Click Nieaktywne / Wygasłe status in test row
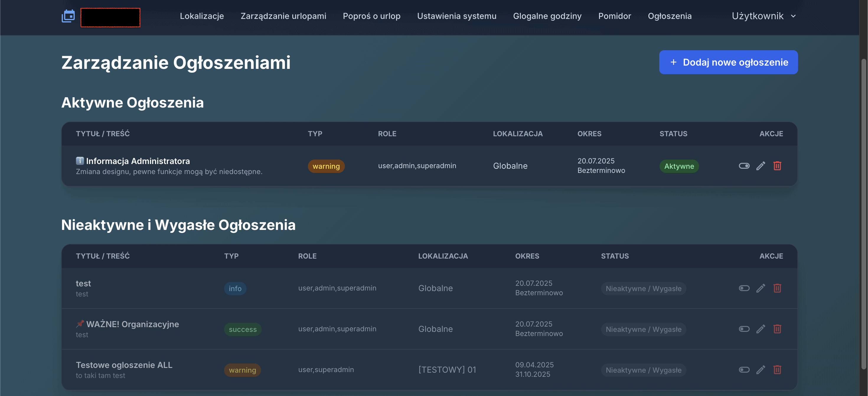This screenshot has height=396, width=868. [643, 288]
